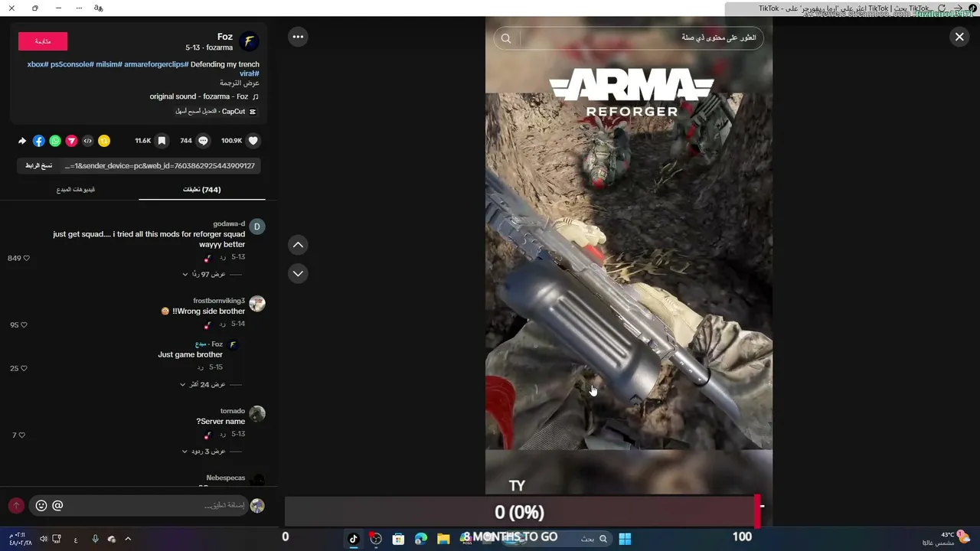The width and height of the screenshot is (980, 551).
Task: Switch to the comments (744) tab
Action: 202,190
